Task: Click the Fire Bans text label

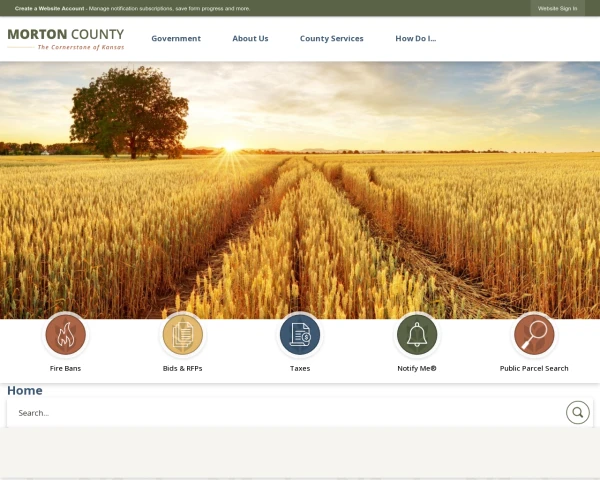Action: 65,368
